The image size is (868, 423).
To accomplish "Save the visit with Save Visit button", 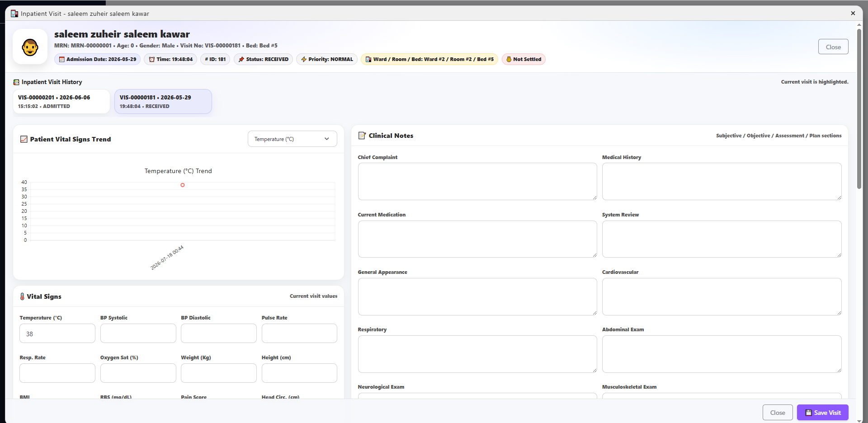I will tap(823, 413).
